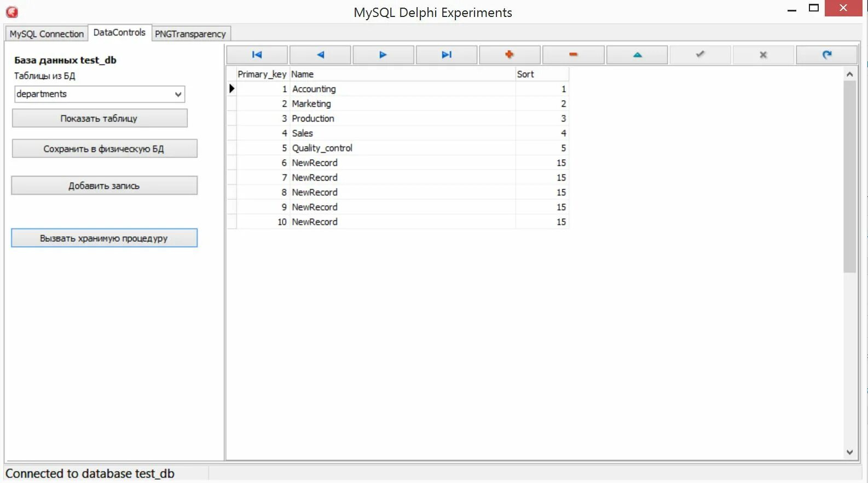
Task: Cancel edit with X navigator icon
Action: point(763,55)
